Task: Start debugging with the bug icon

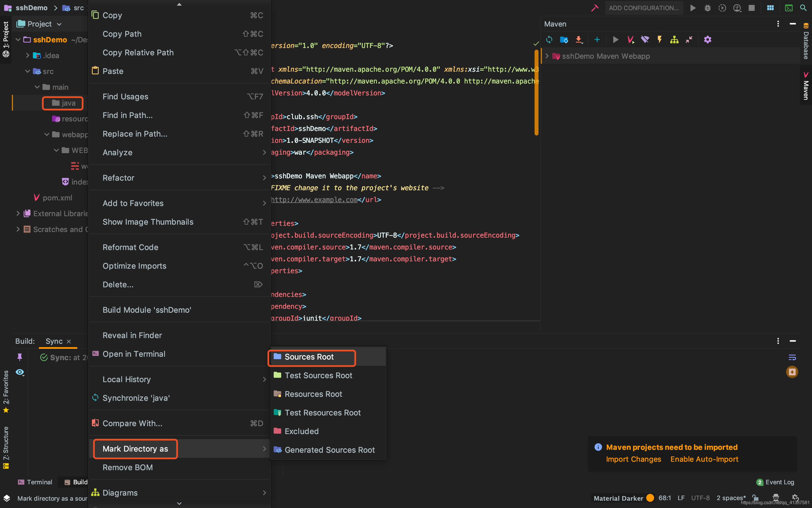Action: (x=707, y=8)
